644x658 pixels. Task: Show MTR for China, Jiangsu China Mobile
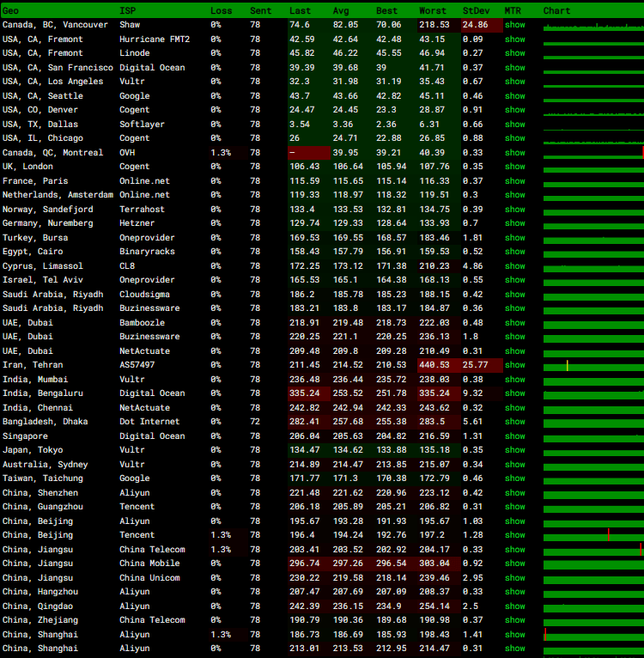[515, 564]
